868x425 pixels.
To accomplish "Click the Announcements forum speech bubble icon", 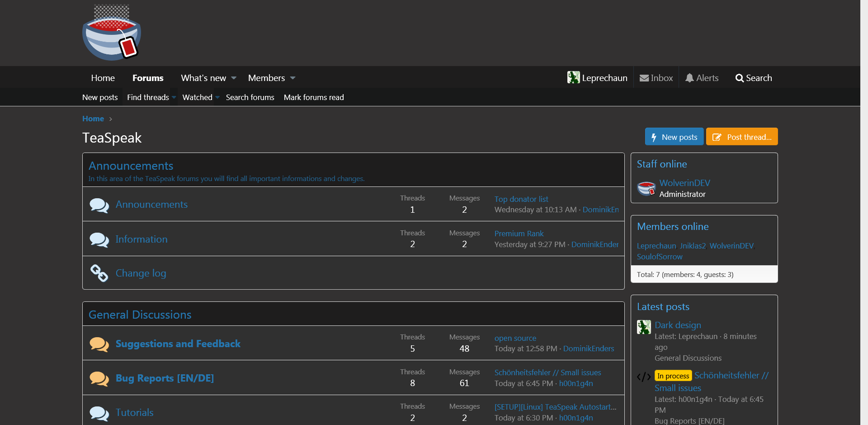I will [99, 205].
